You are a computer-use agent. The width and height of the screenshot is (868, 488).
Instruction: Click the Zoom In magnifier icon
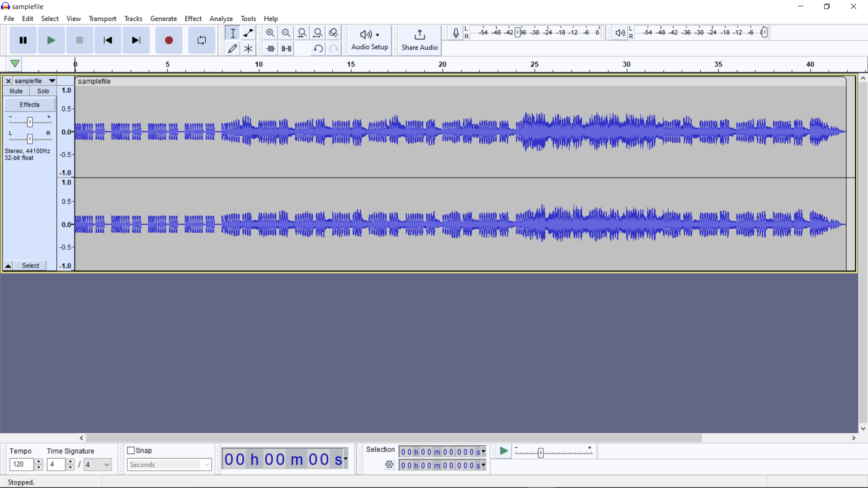(270, 33)
